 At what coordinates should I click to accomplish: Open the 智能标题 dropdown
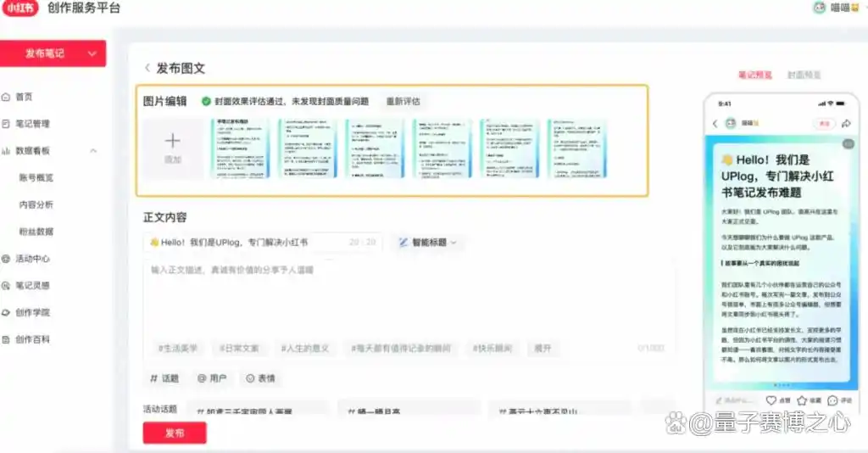click(x=428, y=243)
